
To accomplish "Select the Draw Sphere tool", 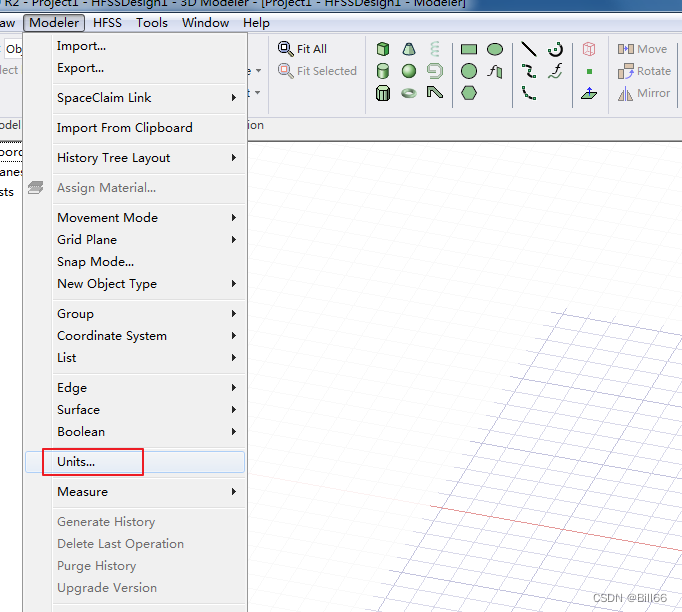I will tap(409, 71).
